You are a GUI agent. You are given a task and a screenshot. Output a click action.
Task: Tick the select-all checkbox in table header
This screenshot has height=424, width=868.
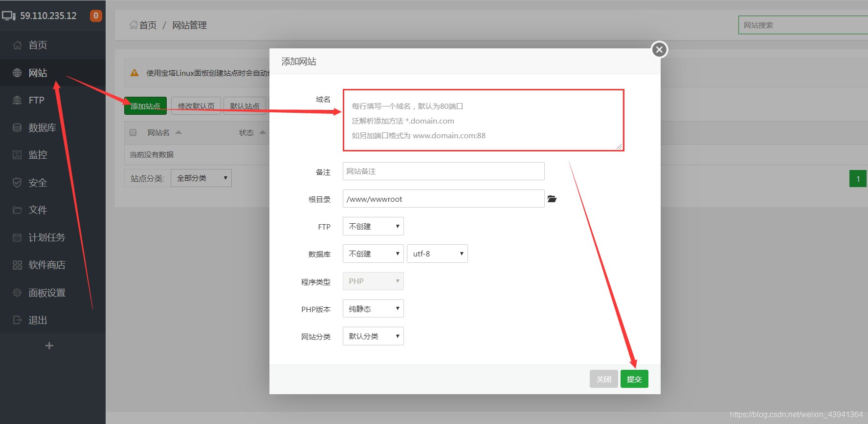(x=133, y=132)
